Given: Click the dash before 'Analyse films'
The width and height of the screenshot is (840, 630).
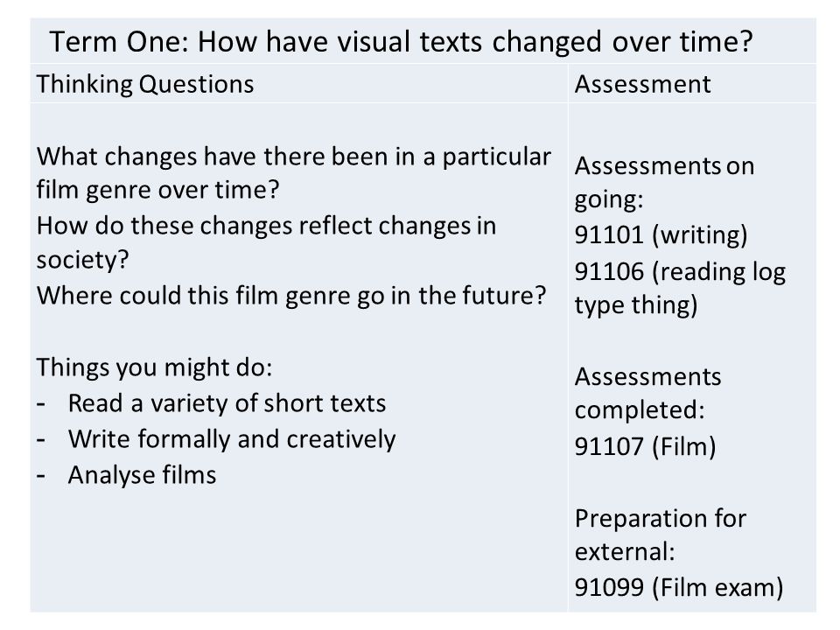Looking at the screenshot, I should (41, 475).
